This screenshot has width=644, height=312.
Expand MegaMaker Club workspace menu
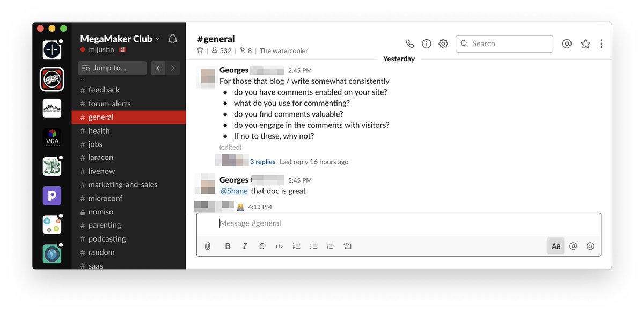120,39
